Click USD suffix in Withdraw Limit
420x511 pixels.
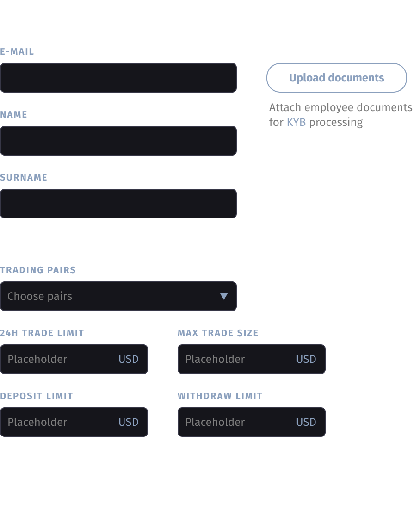[306, 422]
